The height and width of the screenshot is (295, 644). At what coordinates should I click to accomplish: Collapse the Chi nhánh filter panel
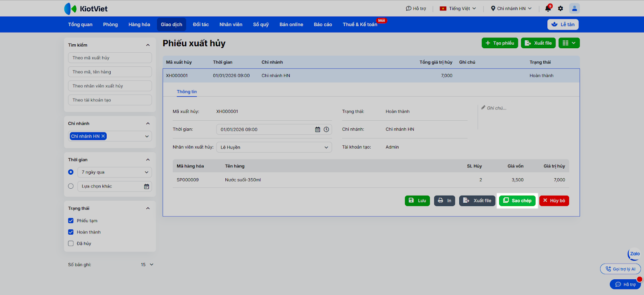148,124
